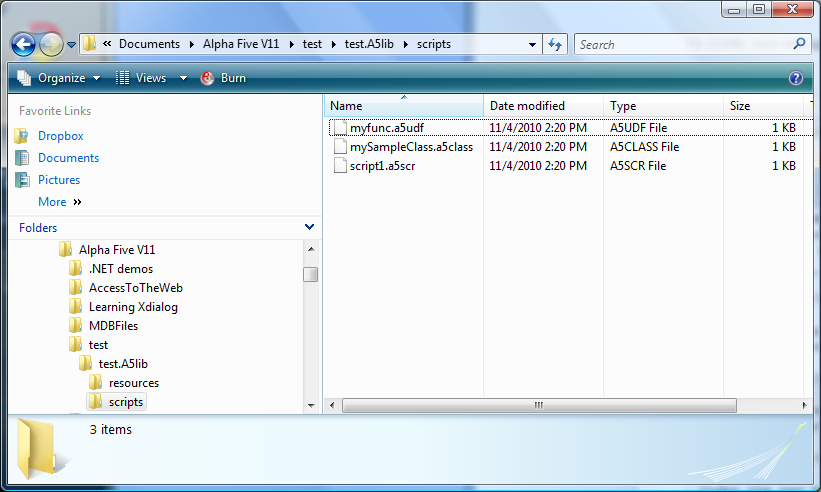Click the Pictures link icon

(22, 180)
